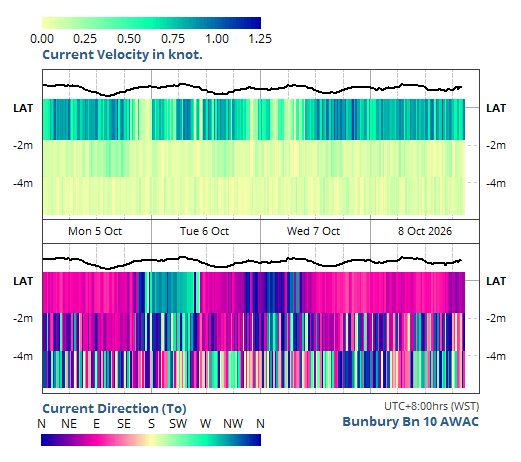Click the left LAT label of velocity chart
The image size is (521, 462).
[x=23, y=108]
